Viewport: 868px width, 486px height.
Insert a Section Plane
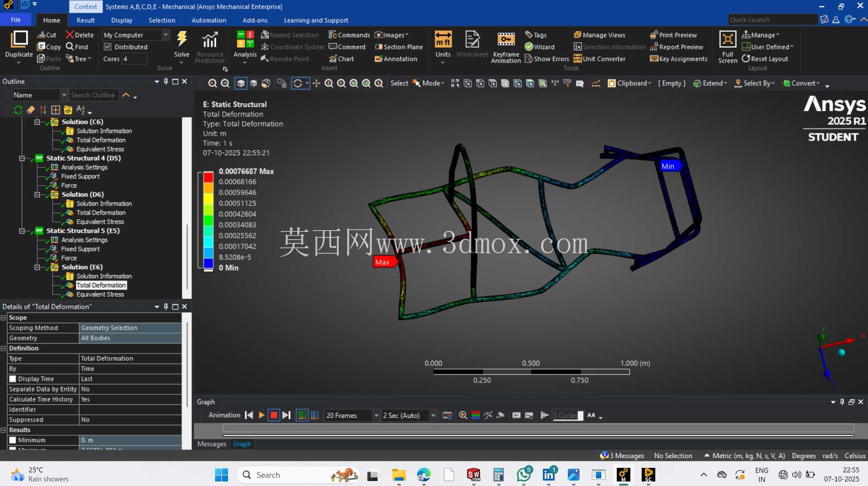(x=399, y=47)
